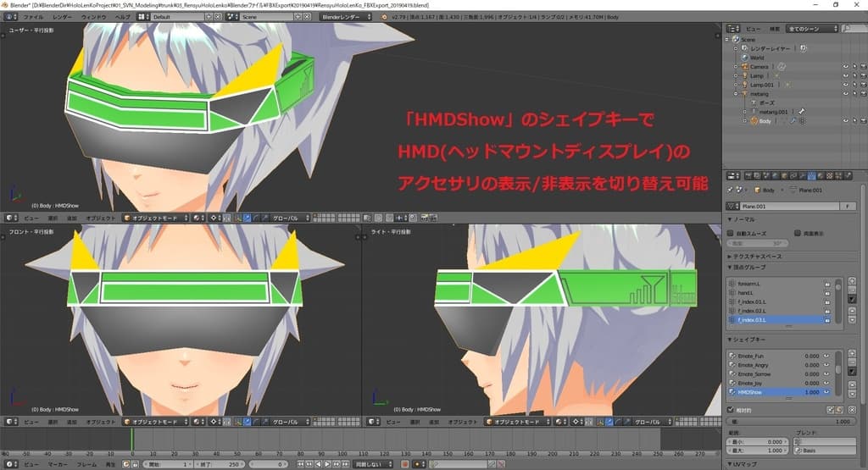The width and height of the screenshot is (868, 470).
Task: Open the ファイル menu
Action: pyautogui.click(x=33, y=16)
